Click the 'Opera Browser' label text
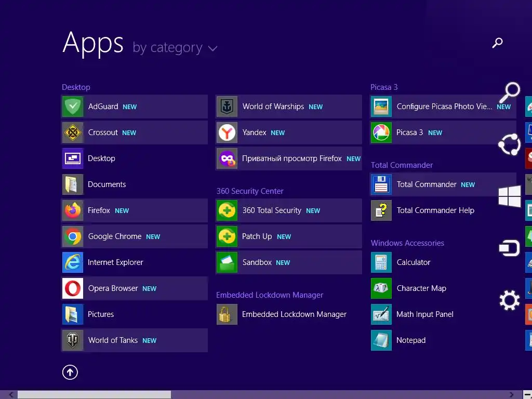The image size is (532, 399). click(x=113, y=288)
